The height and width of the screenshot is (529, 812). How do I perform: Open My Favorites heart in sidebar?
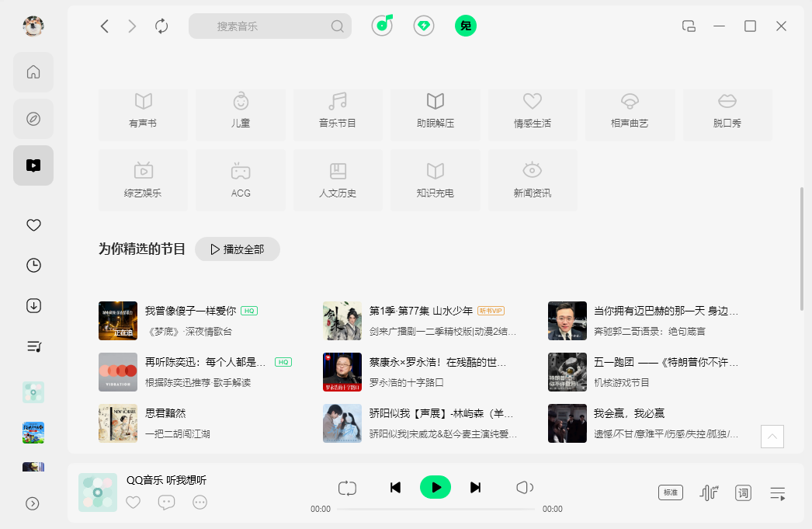[x=33, y=224]
